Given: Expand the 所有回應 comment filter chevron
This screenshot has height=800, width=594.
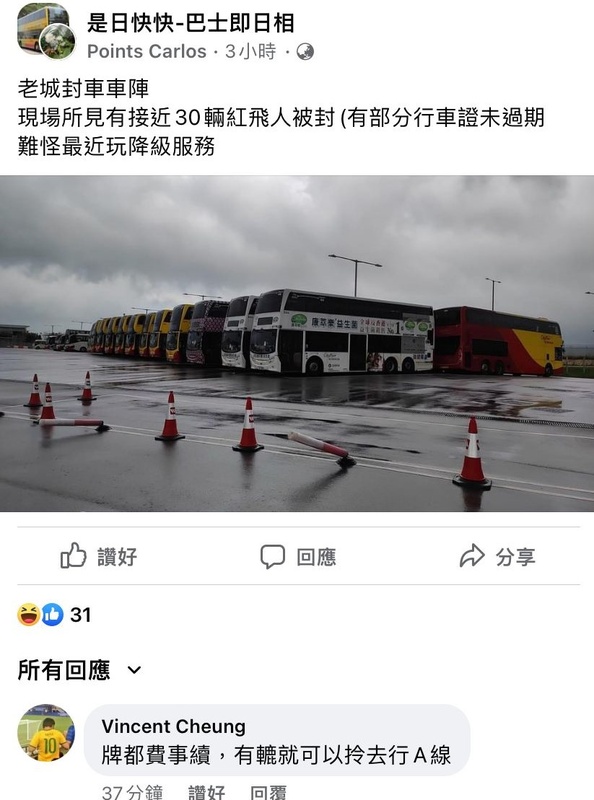Looking at the screenshot, I should 134,670.
